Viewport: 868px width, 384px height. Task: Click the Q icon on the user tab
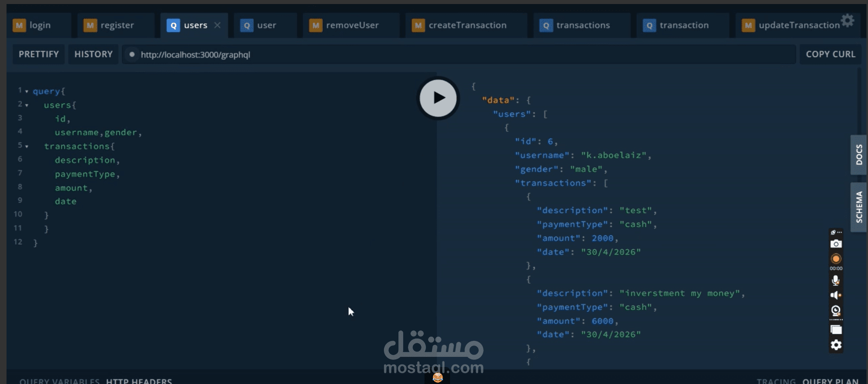(247, 25)
